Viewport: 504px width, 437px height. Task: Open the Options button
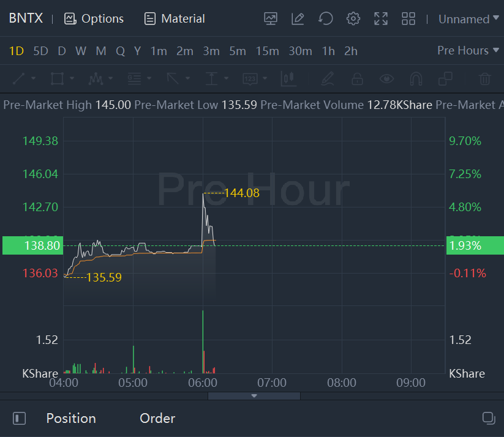94,19
